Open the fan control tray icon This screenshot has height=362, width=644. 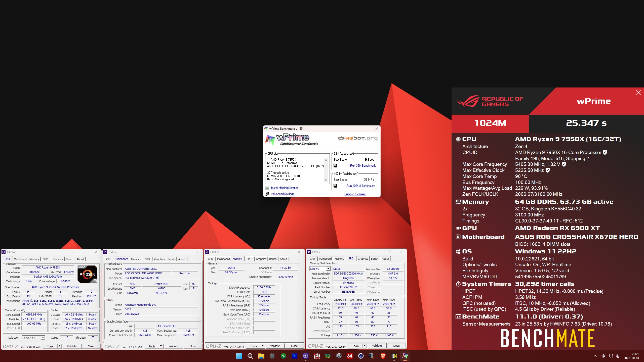[x=603, y=356]
